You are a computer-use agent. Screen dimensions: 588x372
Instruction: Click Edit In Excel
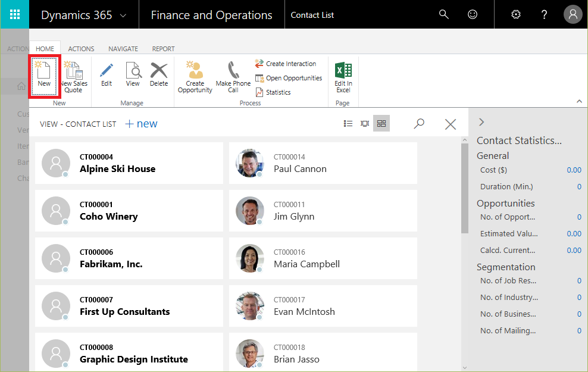pos(343,77)
